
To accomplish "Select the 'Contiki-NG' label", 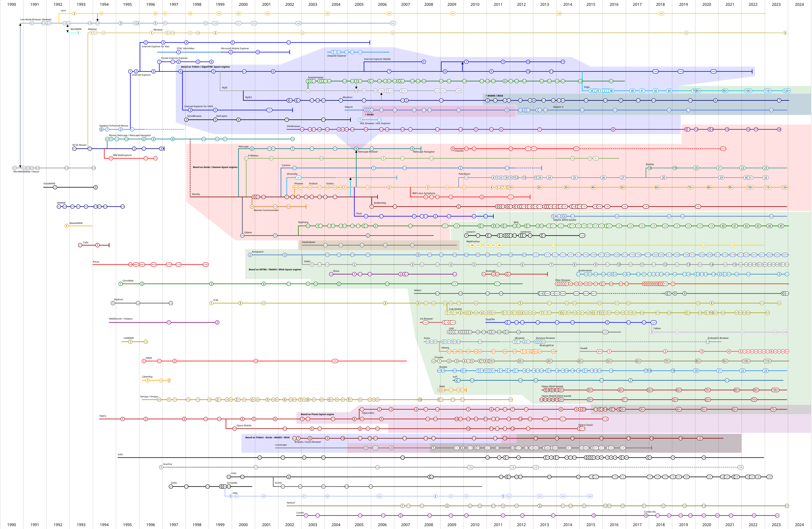I will [650, 512].
